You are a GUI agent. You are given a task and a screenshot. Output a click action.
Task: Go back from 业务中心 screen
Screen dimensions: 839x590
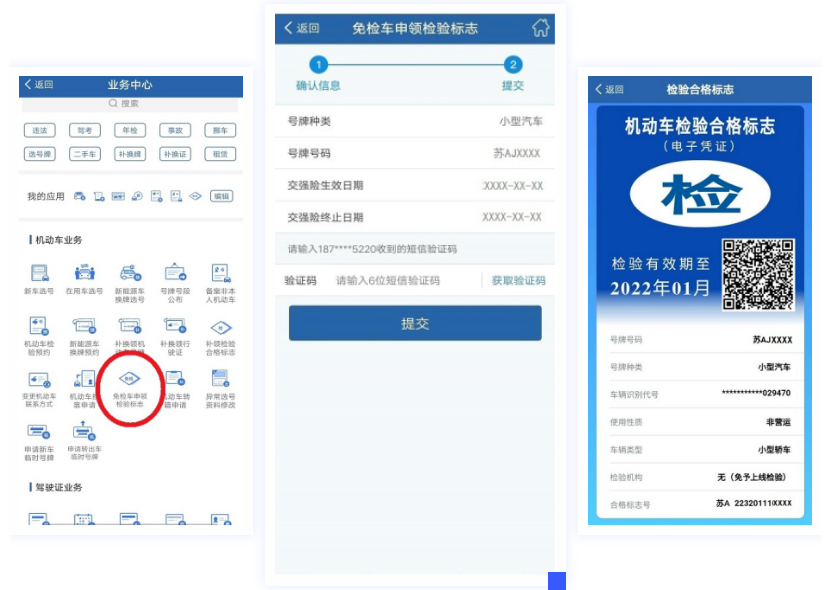(39, 85)
